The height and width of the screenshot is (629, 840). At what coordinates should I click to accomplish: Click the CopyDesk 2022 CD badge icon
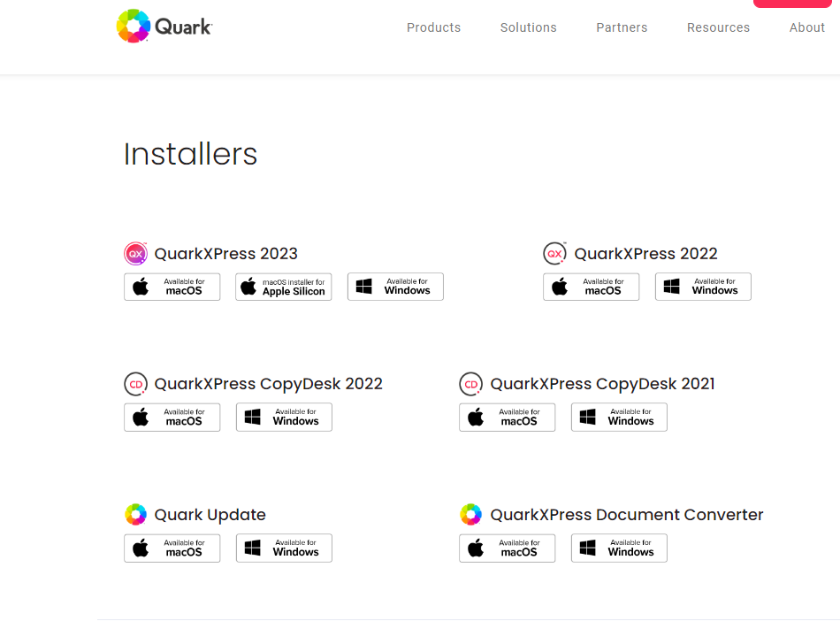(135, 383)
